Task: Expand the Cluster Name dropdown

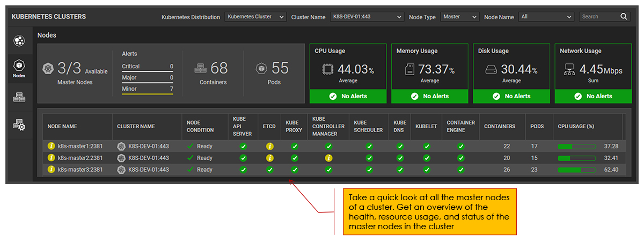Action: point(367,17)
